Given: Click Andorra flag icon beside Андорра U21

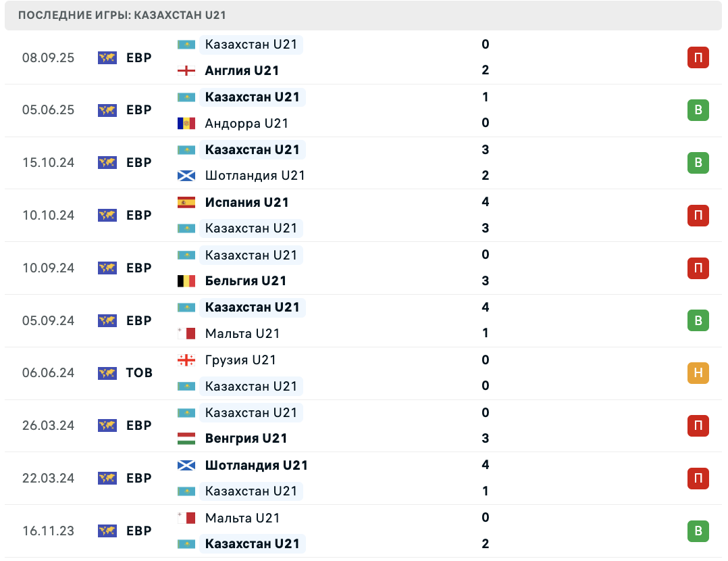Looking at the screenshot, I should tap(186, 123).
